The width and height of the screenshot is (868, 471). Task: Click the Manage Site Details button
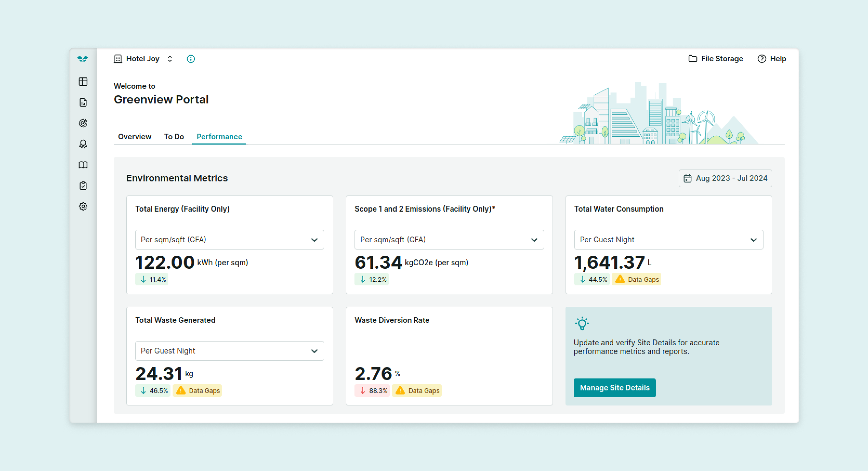click(x=615, y=388)
